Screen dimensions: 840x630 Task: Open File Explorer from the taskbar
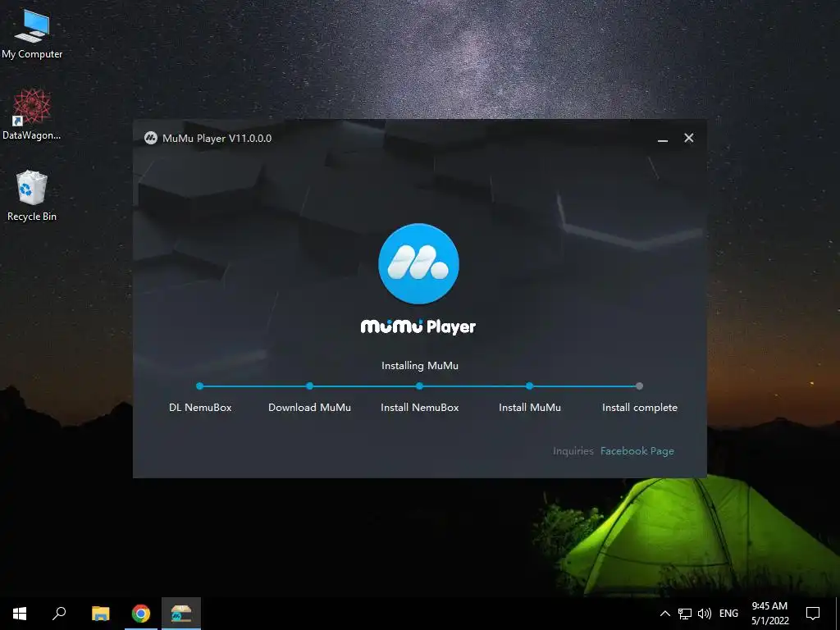[100, 614]
